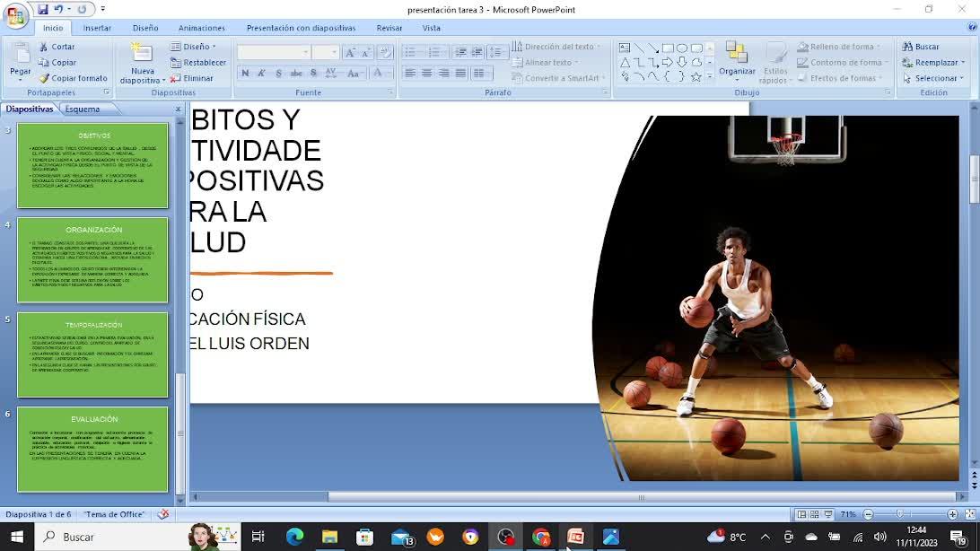Toggle bold (N) formatting
Screen dimensions: 980x551
point(245,74)
